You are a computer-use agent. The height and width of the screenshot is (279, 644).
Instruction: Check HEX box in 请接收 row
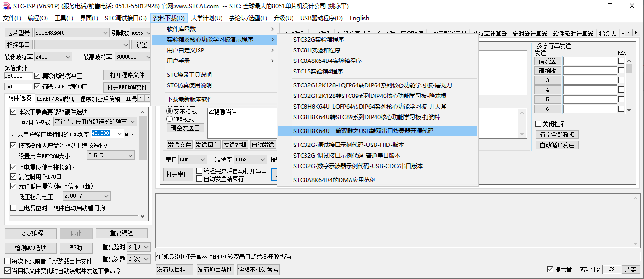coord(621,71)
